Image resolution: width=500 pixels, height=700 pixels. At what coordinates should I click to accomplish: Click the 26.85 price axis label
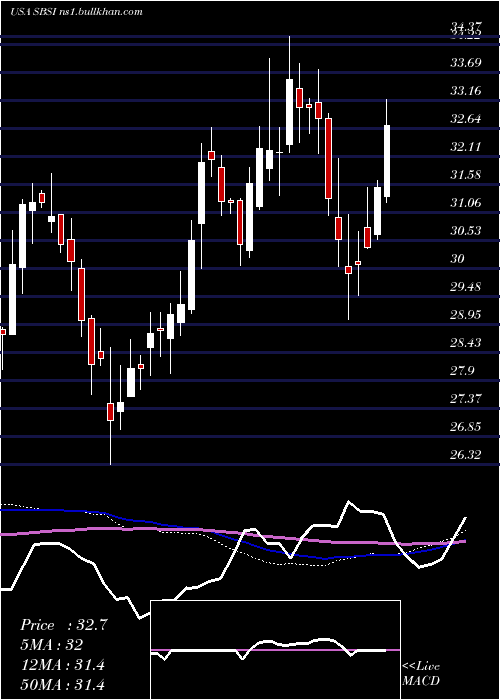(x=466, y=427)
